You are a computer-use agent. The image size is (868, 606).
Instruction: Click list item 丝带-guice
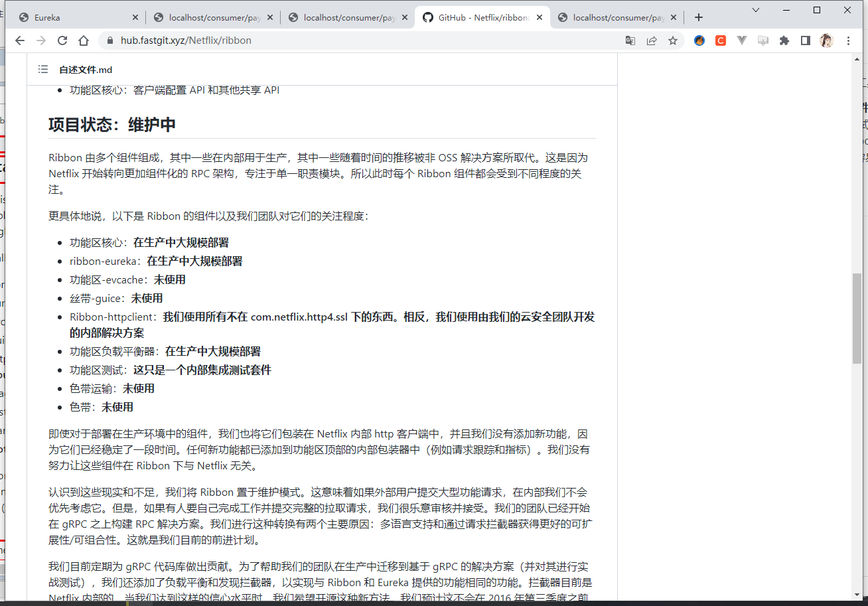click(x=116, y=298)
